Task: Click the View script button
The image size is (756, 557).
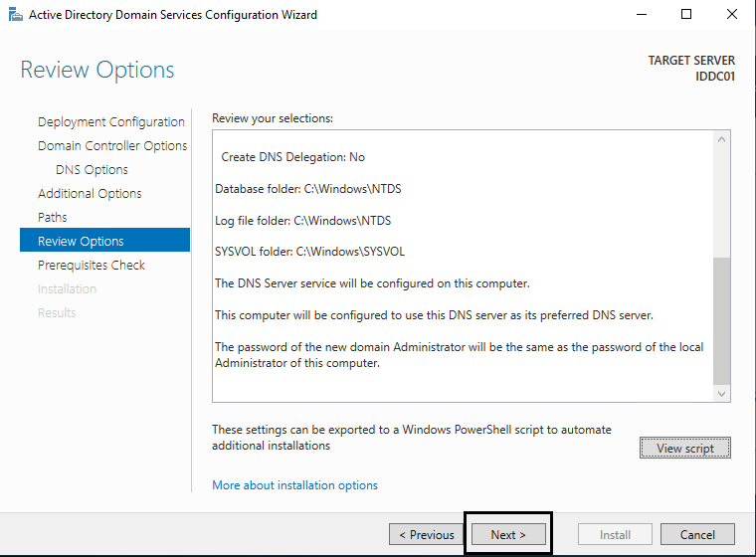Action: [x=684, y=448]
